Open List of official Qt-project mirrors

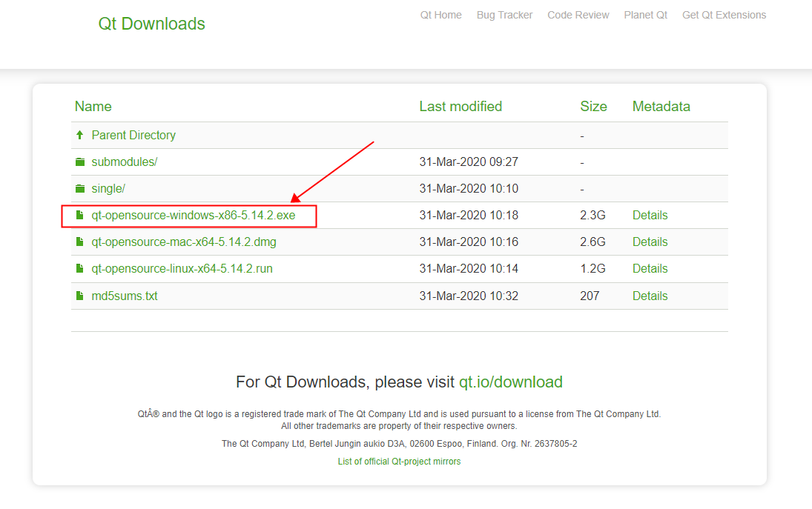399,462
